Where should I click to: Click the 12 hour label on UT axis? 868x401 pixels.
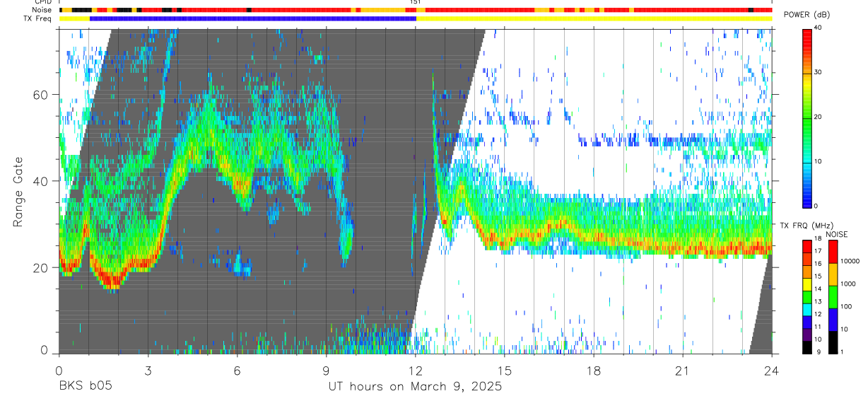click(x=415, y=371)
